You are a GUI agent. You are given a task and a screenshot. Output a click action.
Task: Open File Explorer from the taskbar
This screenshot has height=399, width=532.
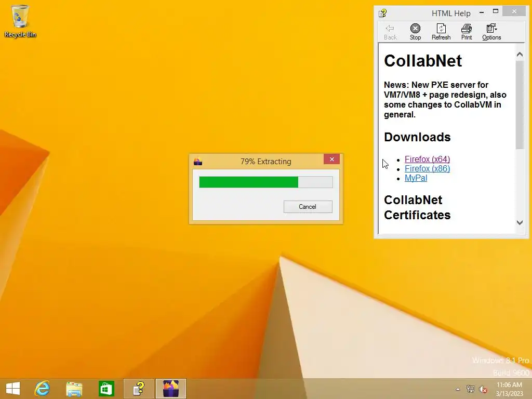click(74, 389)
